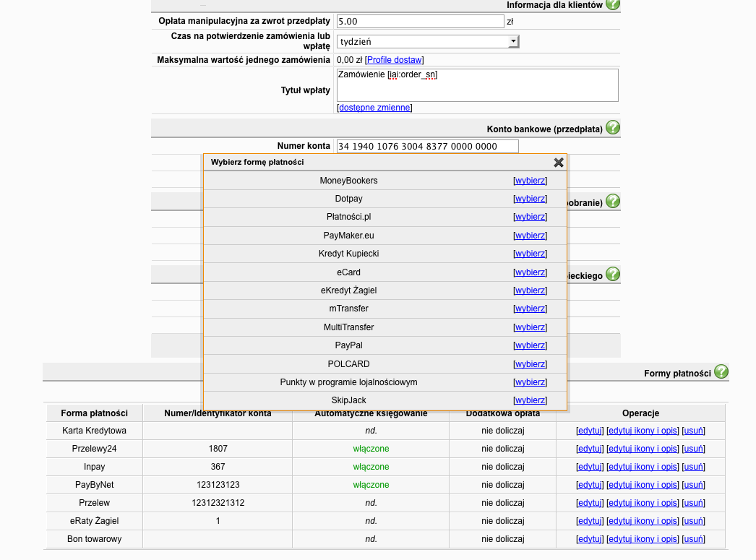Edit the Karta Kredytowa payment form
The height and width of the screenshot is (560, 756).
[590, 431]
